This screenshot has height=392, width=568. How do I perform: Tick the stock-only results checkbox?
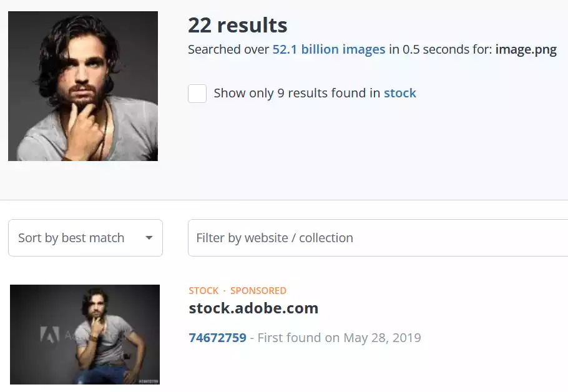(197, 94)
